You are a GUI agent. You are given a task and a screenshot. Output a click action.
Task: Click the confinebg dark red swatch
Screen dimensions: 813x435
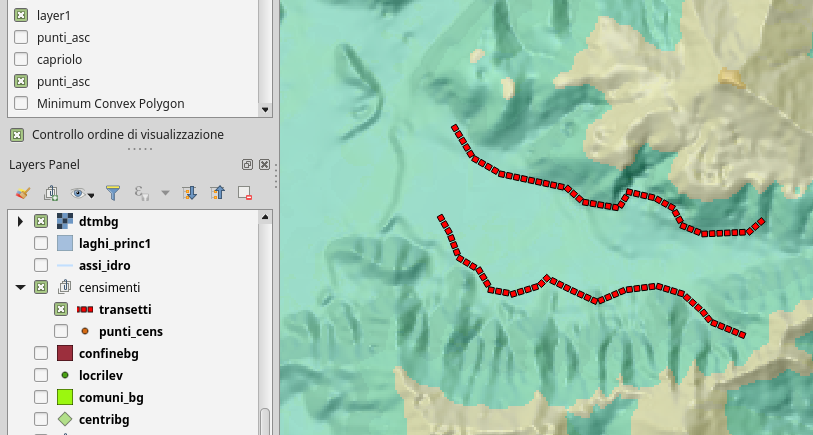[x=65, y=354]
